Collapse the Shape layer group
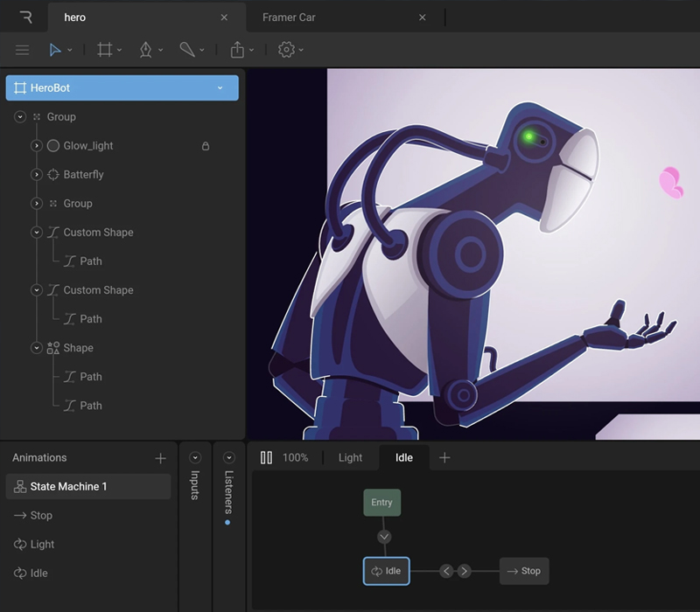Viewport: 700px width, 612px height. point(37,348)
